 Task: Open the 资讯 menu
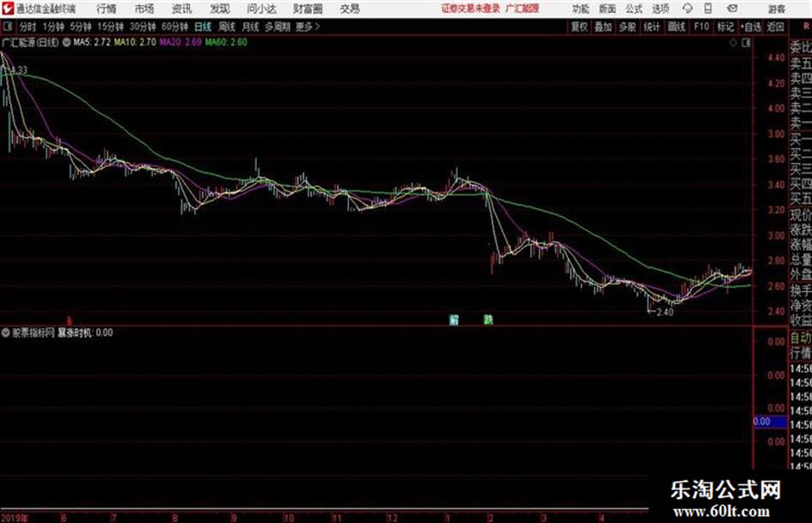pos(182,9)
